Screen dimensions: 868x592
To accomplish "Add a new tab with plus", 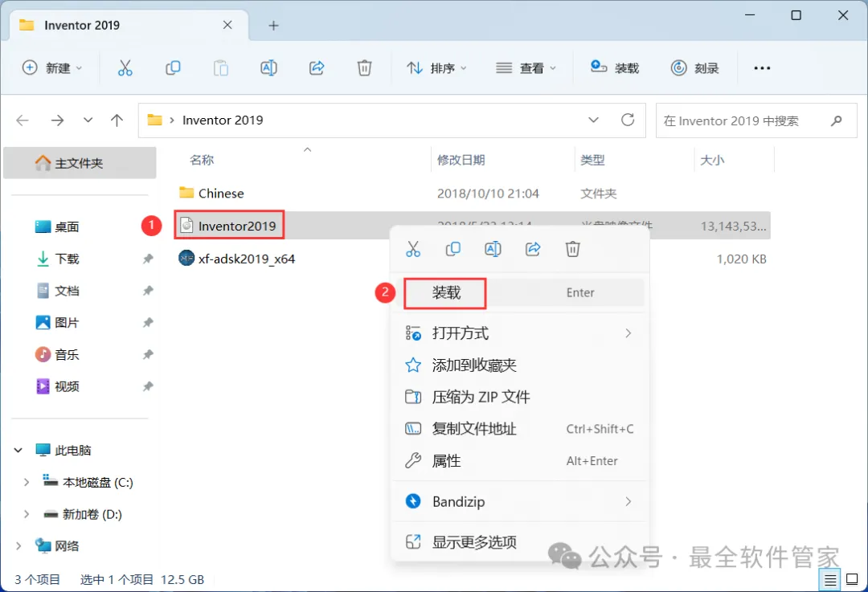I will point(273,26).
